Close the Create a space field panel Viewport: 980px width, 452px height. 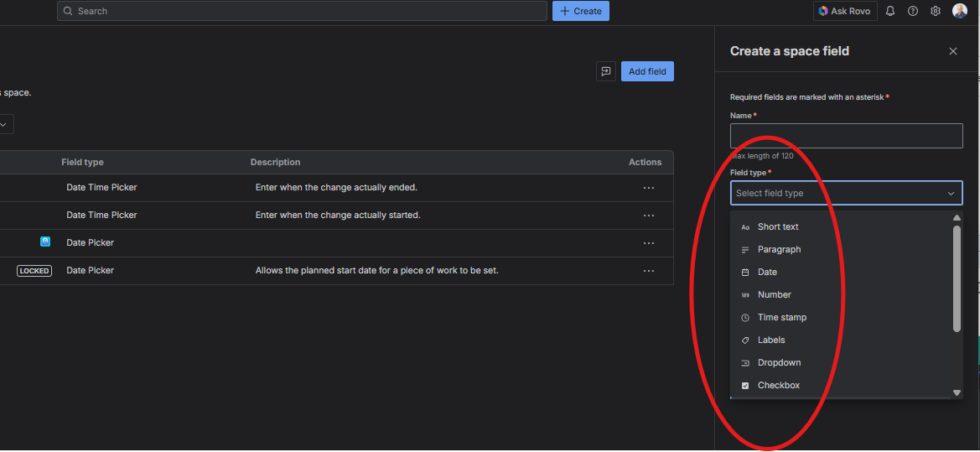coord(952,51)
